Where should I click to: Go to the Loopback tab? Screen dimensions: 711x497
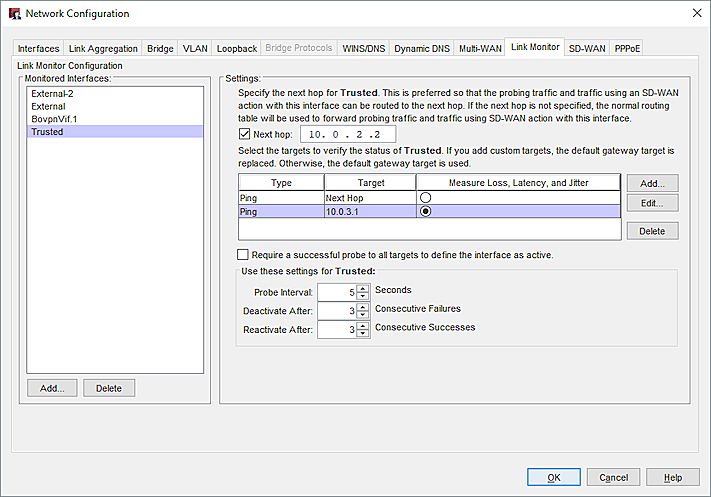click(x=237, y=49)
